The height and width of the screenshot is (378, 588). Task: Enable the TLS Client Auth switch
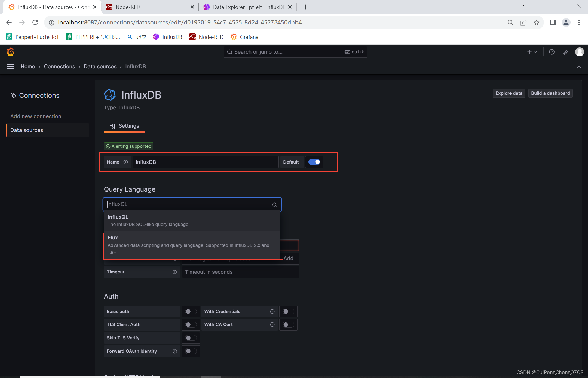click(191, 324)
